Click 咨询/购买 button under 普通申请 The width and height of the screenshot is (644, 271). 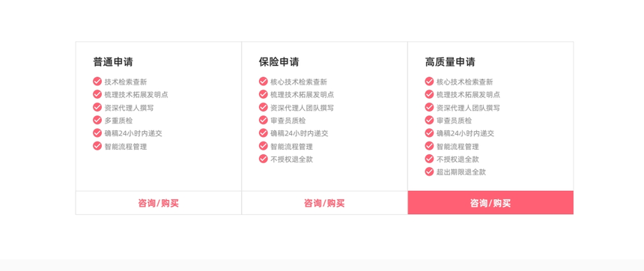click(159, 204)
